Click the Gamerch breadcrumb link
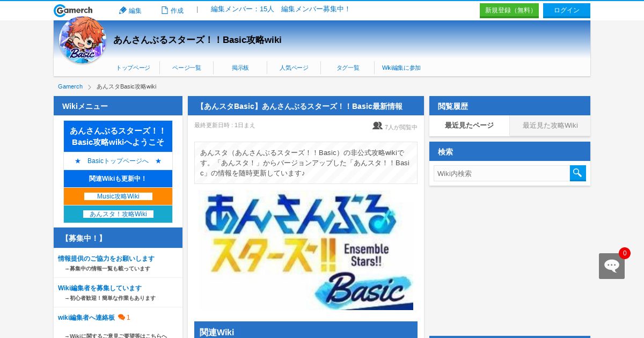The width and height of the screenshot is (644, 338). pos(70,86)
